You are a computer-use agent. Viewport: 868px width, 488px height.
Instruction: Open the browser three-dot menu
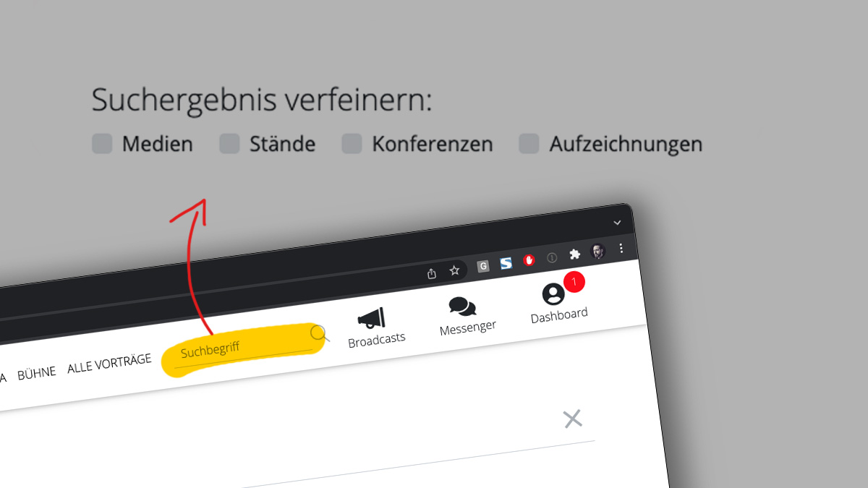tap(621, 248)
